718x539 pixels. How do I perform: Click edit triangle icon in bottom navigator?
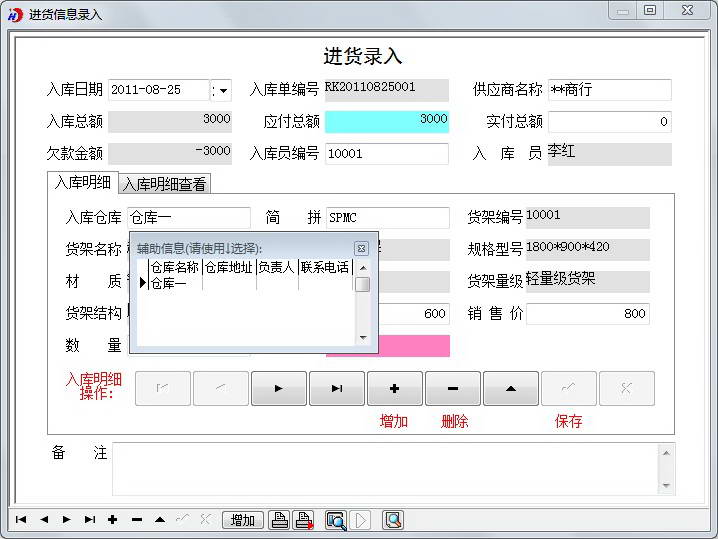160,519
